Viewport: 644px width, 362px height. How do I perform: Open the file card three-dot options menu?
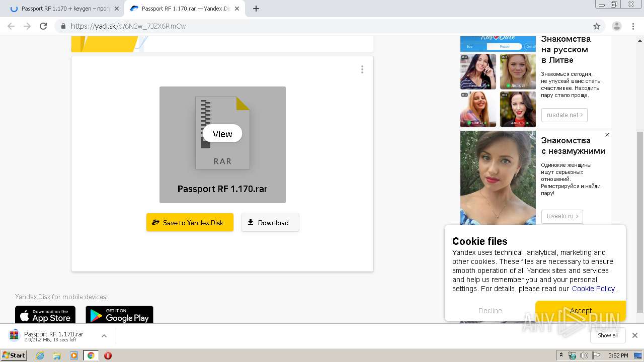coord(362,69)
